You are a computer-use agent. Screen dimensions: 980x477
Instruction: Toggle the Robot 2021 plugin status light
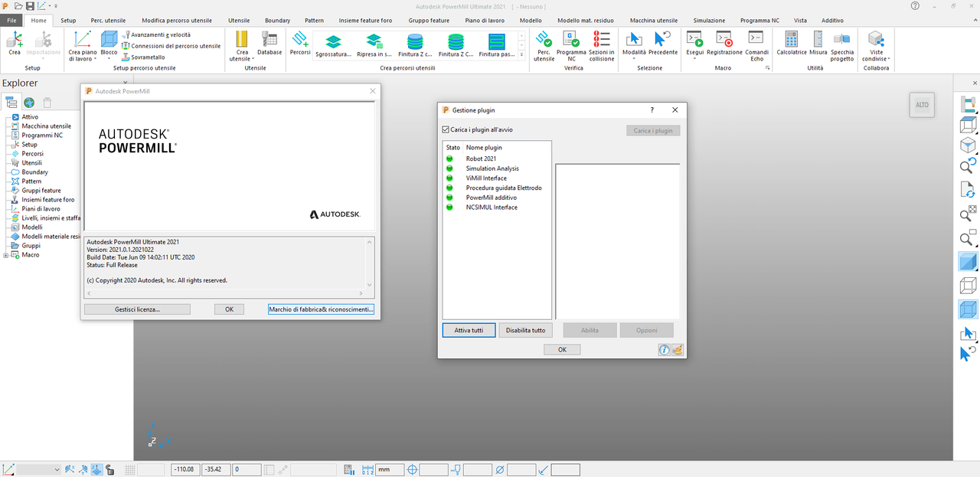450,158
